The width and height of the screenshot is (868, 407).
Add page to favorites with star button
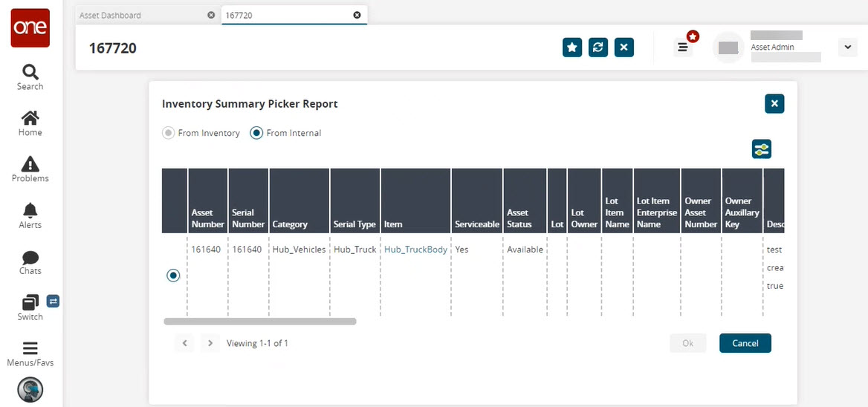tap(572, 48)
